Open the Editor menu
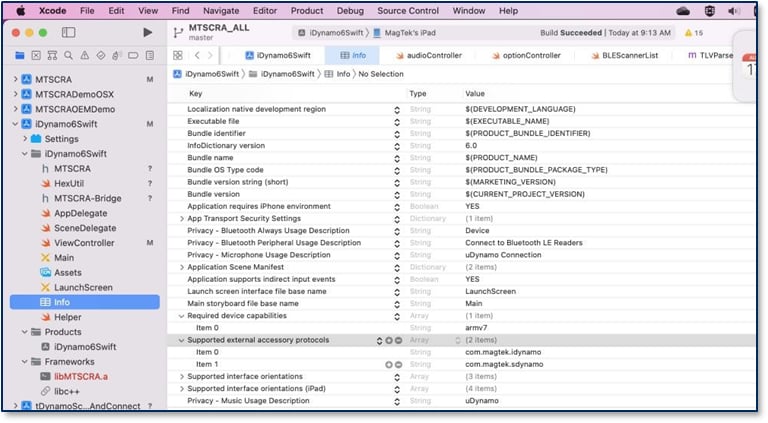Image resolution: width=768 pixels, height=423 pixels. tap(265, 11)
